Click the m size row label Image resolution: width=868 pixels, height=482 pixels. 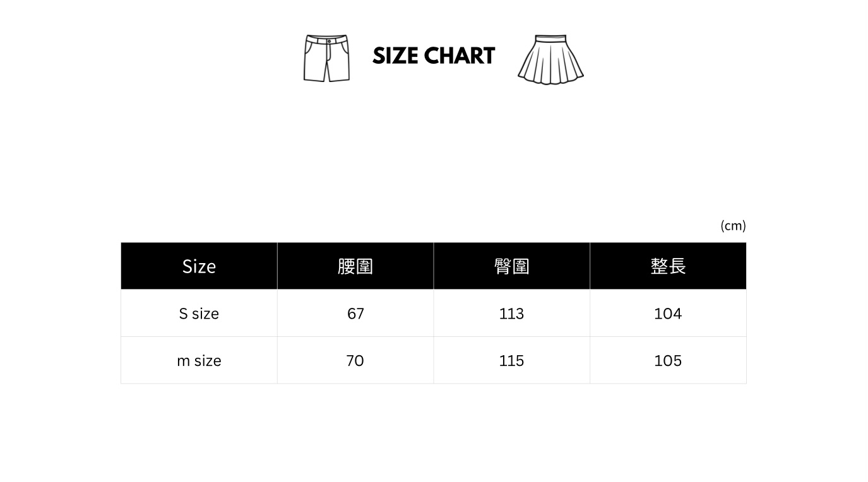tap(199, 361)
